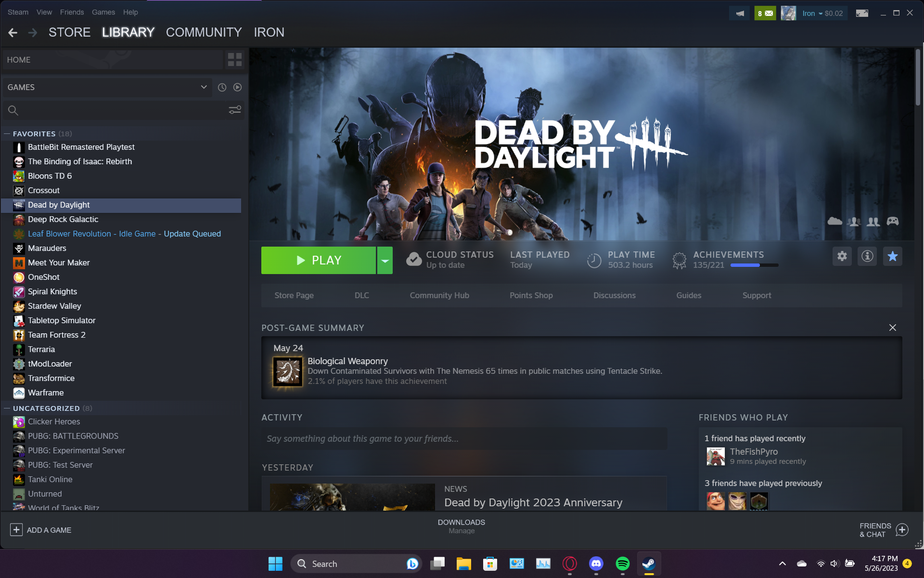
Task: Toggle ready-to-play games filter
Action: click(x=237, y=87)
